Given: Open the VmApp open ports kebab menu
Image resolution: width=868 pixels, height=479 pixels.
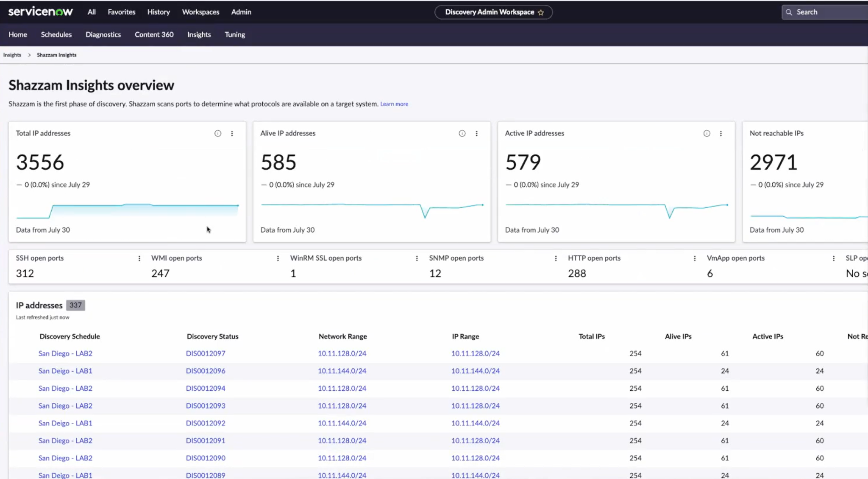Looking at the screenshot, I should [x=833, y=258].
